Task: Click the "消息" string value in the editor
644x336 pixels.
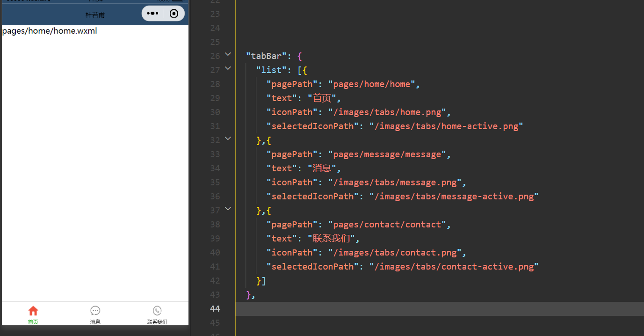Action: click(x=322, y=168)
